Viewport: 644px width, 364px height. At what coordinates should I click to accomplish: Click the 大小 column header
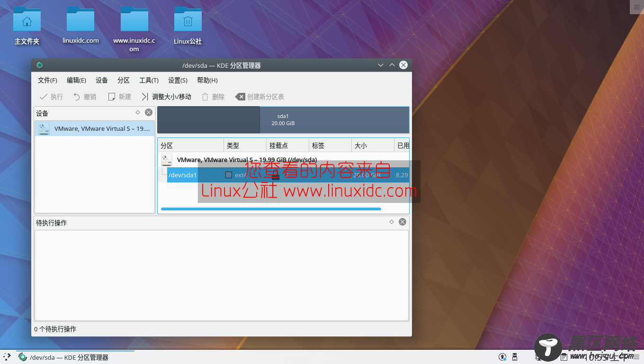373,146
